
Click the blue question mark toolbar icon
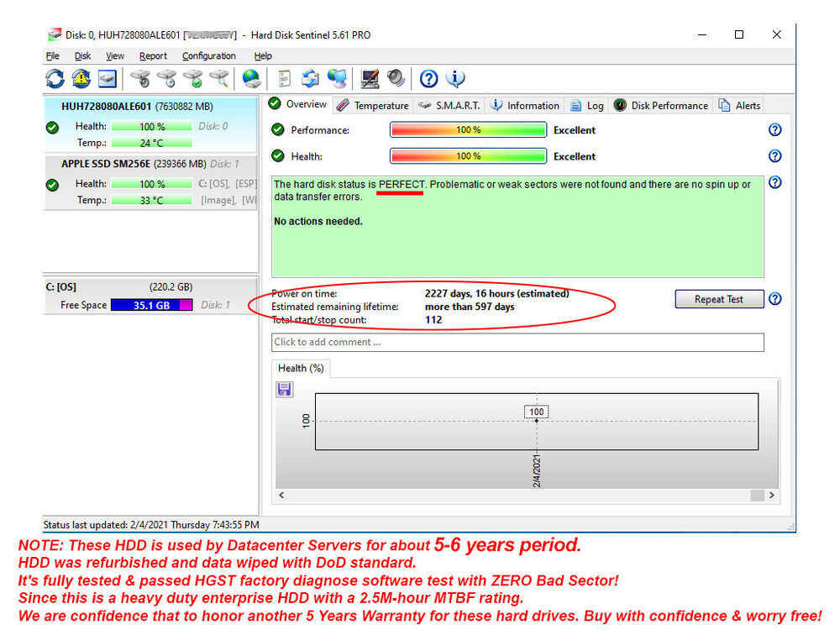pos(428,79)
